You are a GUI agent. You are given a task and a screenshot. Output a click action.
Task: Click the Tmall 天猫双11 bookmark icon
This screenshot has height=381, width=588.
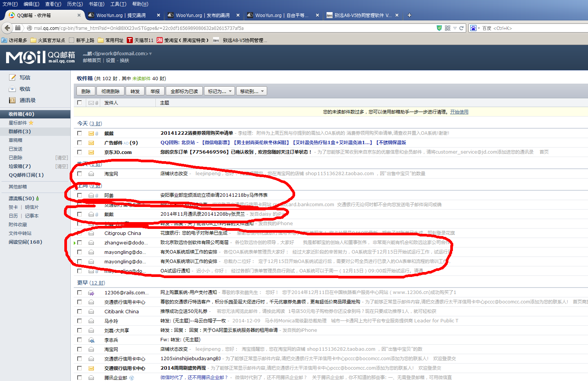tap(130, 40)
